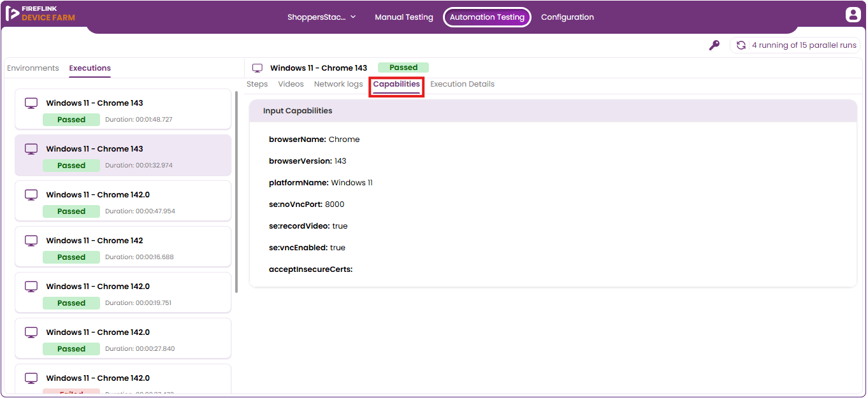Click the key icon near parallel runs

point(714,45)
